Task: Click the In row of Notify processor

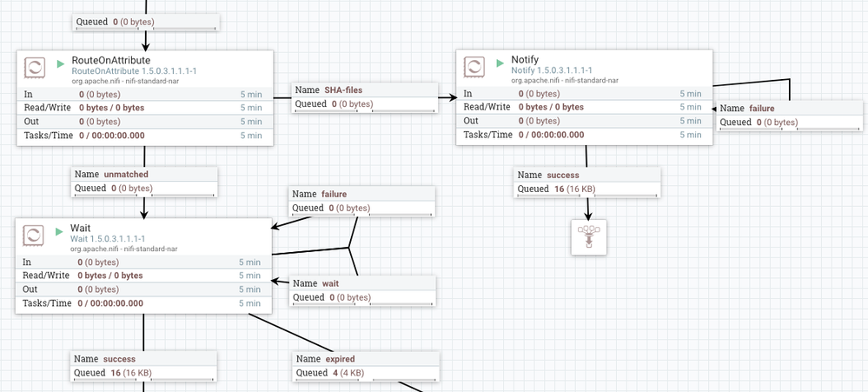Action: (x=585, y=94)
